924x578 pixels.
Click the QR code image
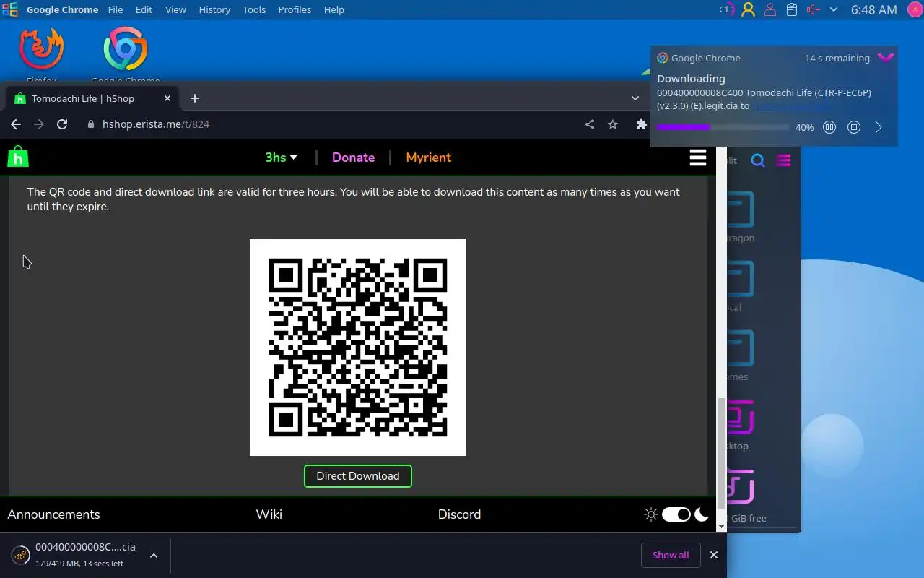358,348
